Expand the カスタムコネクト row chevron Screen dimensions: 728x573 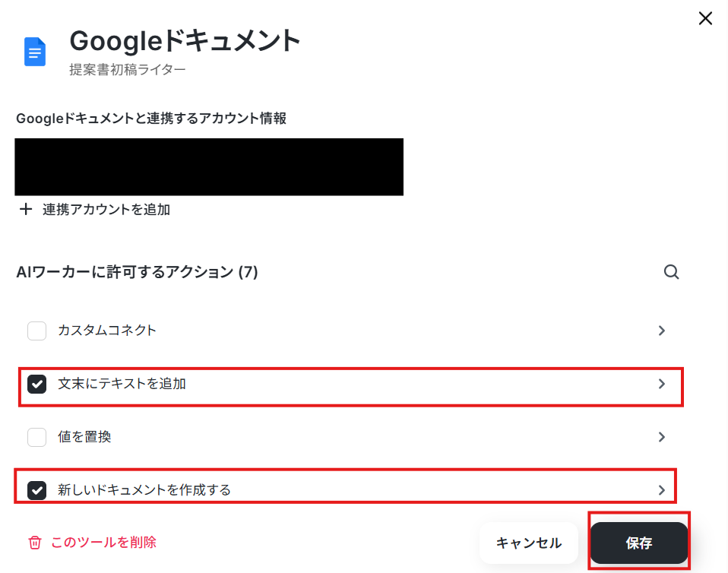662,331
